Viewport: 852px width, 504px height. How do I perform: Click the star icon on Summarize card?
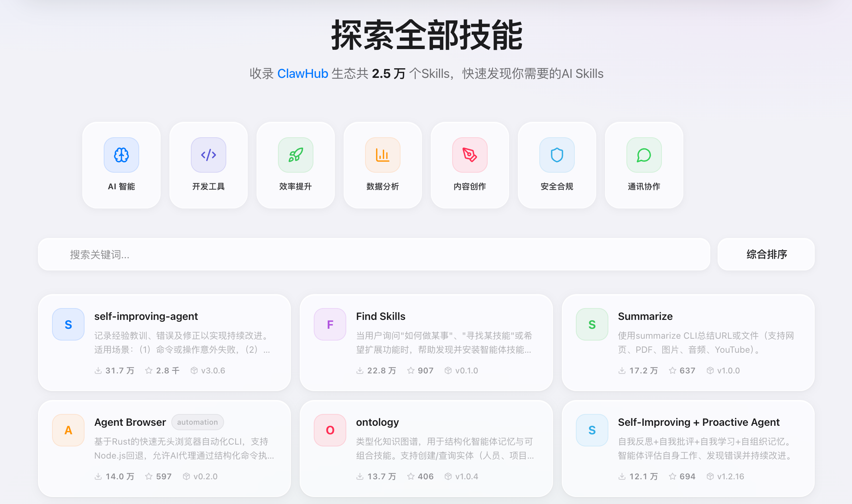[673, 370]
